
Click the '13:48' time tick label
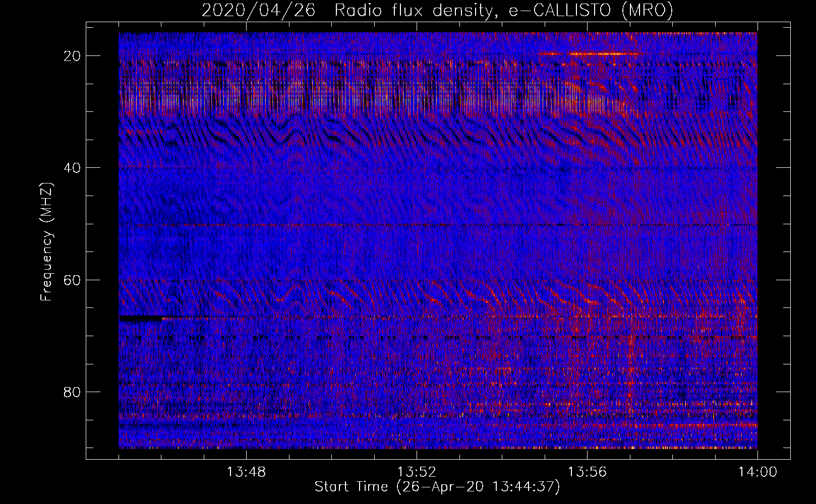pos(246,472)
